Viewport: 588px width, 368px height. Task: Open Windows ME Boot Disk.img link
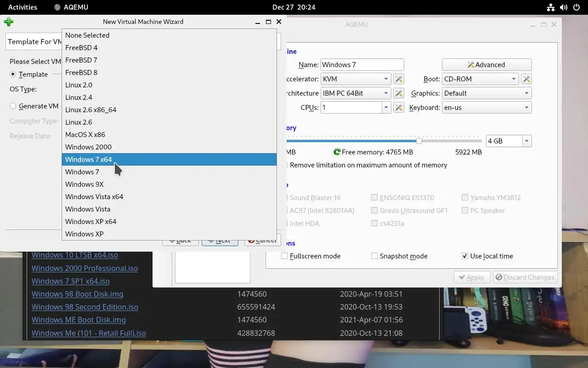[79, 320]
